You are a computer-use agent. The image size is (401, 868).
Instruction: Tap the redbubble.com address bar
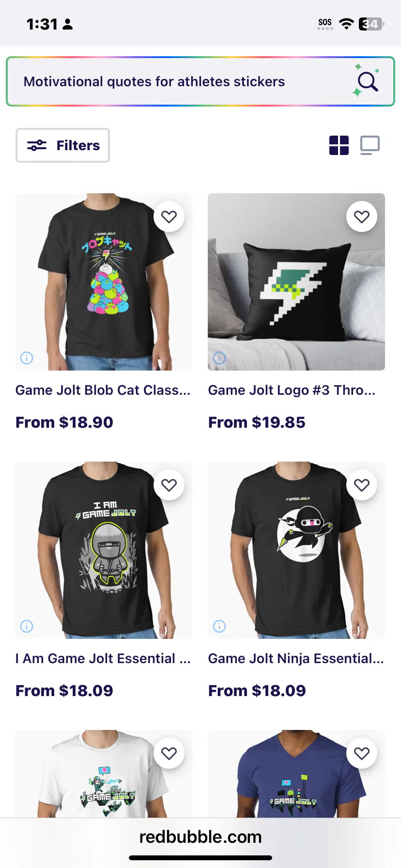pyautogui.click(x=200, y=837)
